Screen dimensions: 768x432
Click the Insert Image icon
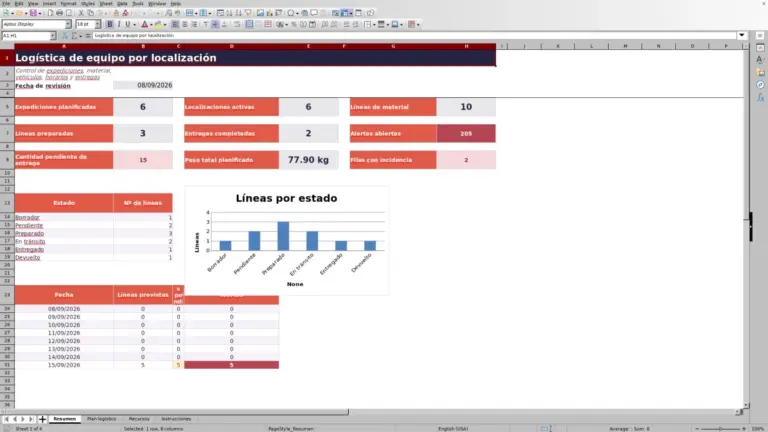[x=260, y=13]
